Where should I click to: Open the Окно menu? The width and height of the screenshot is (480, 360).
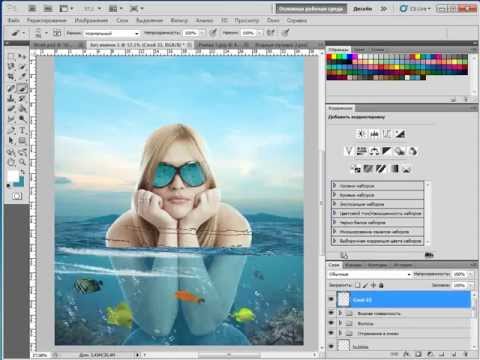tap(273, 20)
